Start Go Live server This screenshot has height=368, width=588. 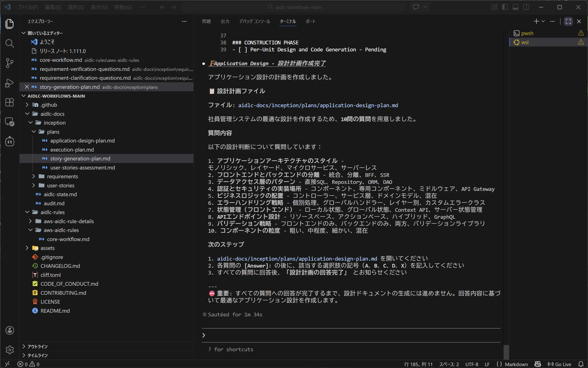coord(559,364)
